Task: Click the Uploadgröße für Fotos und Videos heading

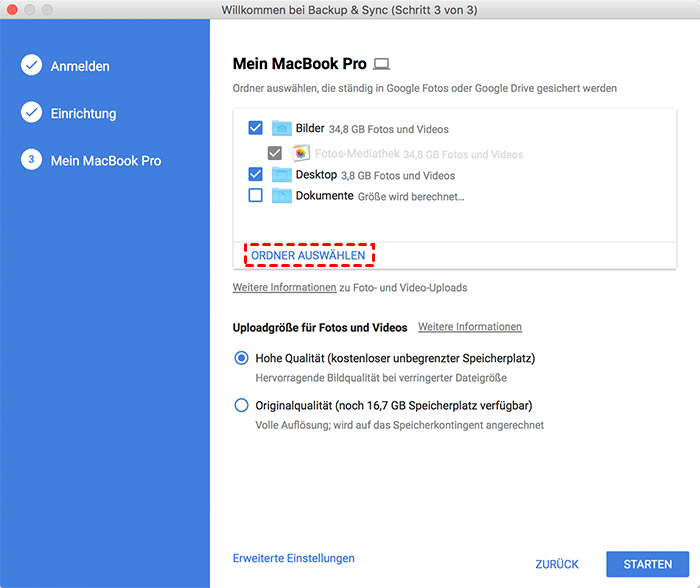Action: [320, 328]
